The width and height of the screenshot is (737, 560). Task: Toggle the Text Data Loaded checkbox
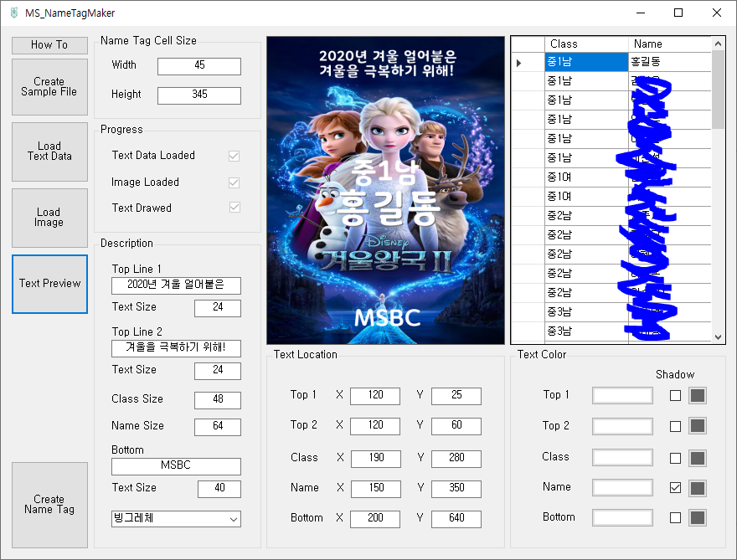(x=234, y=156)
